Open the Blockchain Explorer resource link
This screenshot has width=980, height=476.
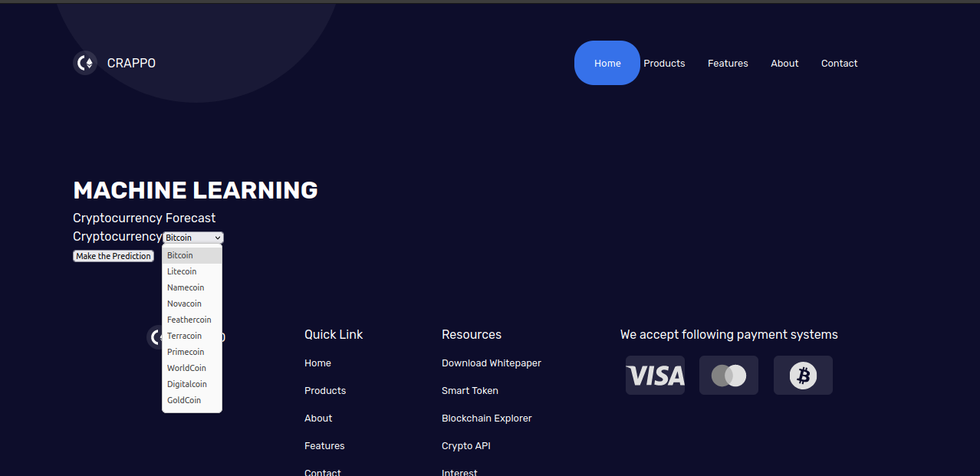pyautogui.click(x=487, y=419)
